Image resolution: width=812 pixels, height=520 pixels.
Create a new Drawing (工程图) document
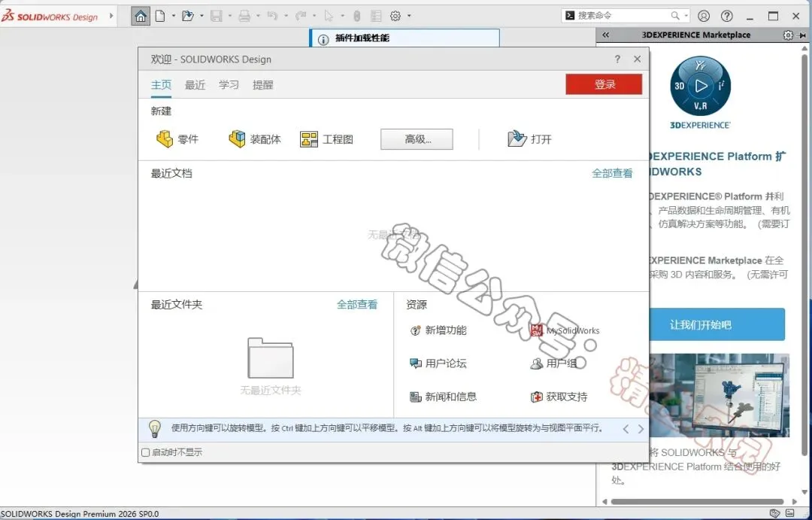tap(327, 139)
